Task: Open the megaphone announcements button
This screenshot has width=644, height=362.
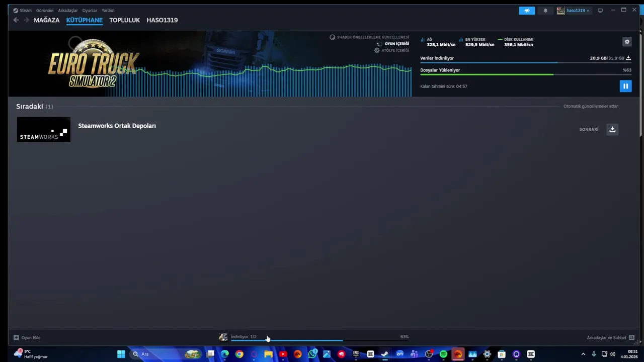Action: (527, 11)
